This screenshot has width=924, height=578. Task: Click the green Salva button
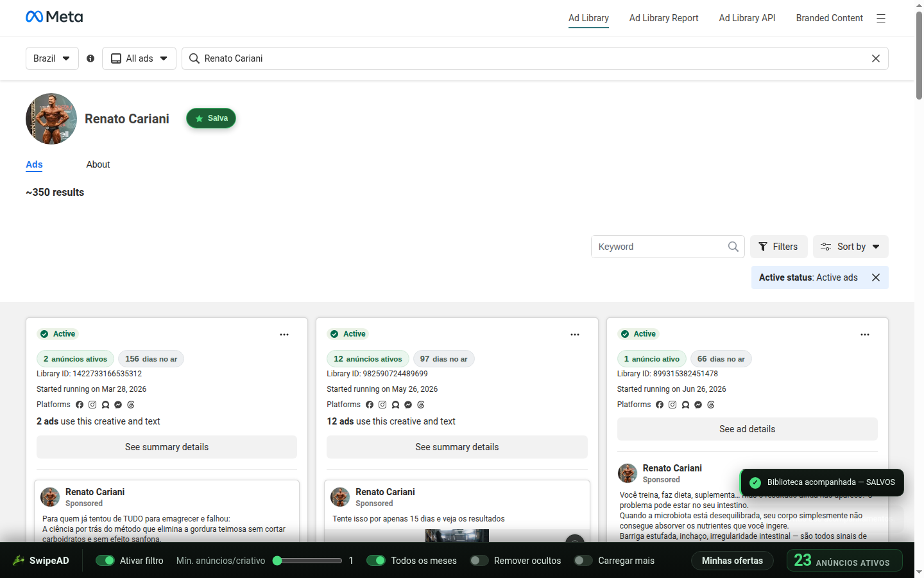pyautogui.click(x=211, y=118)
